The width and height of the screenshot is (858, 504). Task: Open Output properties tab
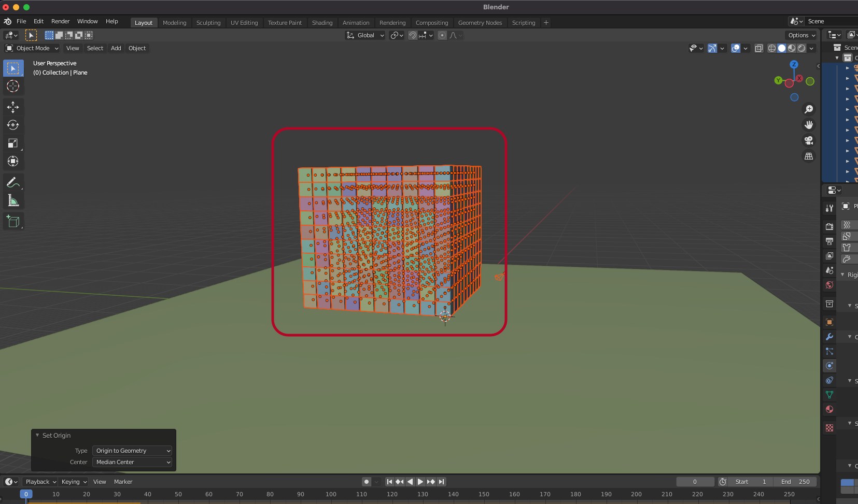click(x=829, y=241)
